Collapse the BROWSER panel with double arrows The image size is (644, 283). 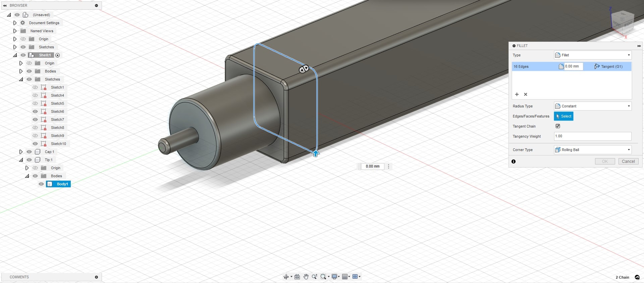pyautogui.click(x=5, y=5)
